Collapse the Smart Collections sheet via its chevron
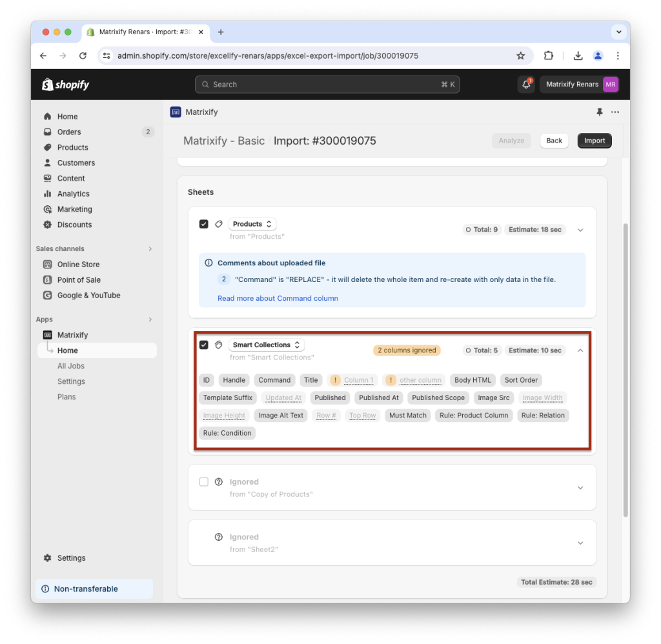The image size is (661, 644). click(x=580, y=350)
